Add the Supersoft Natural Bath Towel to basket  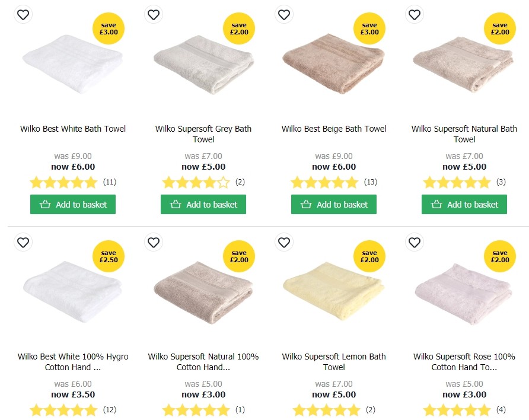click(x=464, y=204)
